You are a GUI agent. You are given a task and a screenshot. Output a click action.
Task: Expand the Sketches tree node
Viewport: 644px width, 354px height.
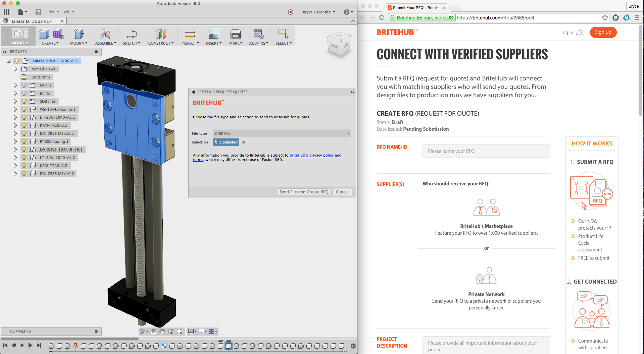click(x=15, y=101)
